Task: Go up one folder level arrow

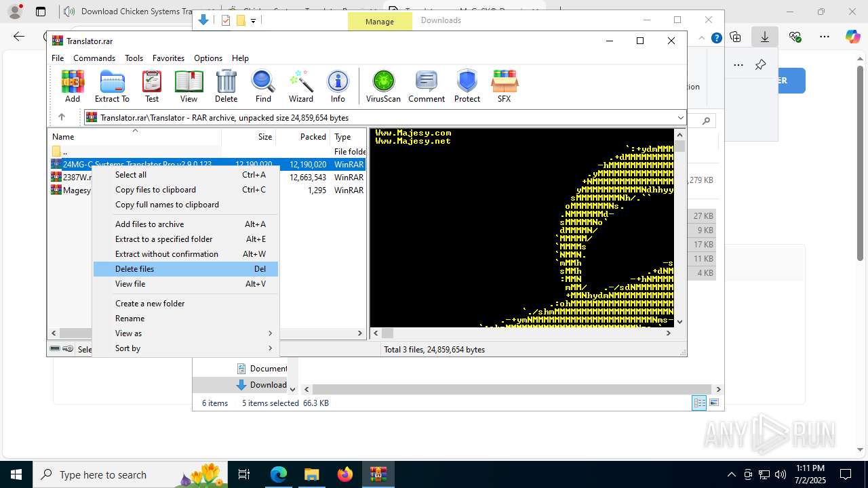Action: (61, 117)
